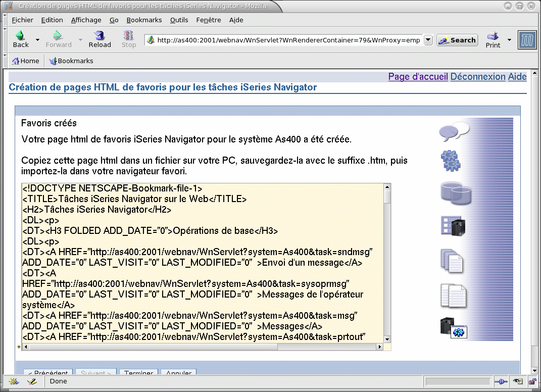Click the text area horizontal scroll right arrow
541x392 pixels.
(x=380, y=347)
